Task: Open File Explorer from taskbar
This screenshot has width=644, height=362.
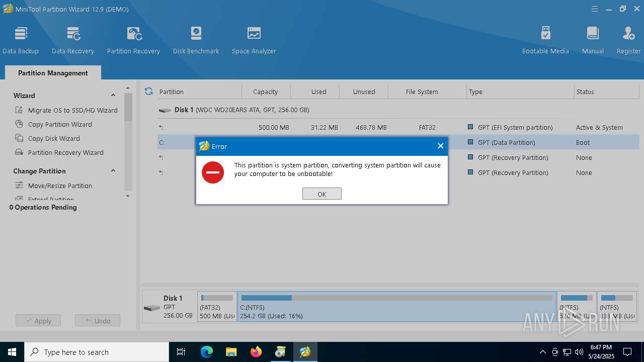Action: pyautogui.click(x=231, y=352)
